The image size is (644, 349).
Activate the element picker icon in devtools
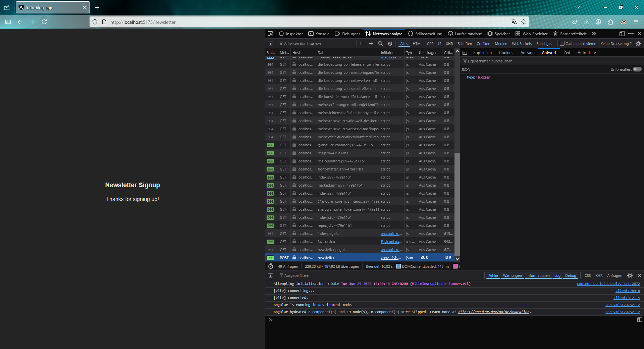(270, 34)
